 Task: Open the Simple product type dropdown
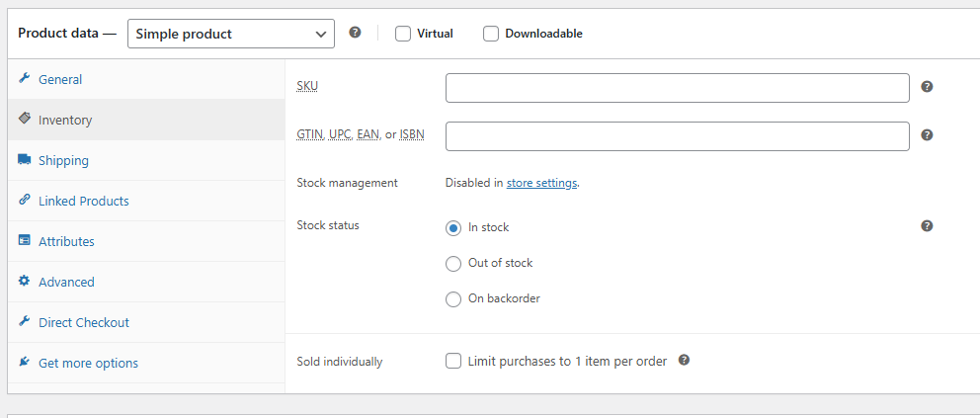pyautogui.click(x=231, y=34)
